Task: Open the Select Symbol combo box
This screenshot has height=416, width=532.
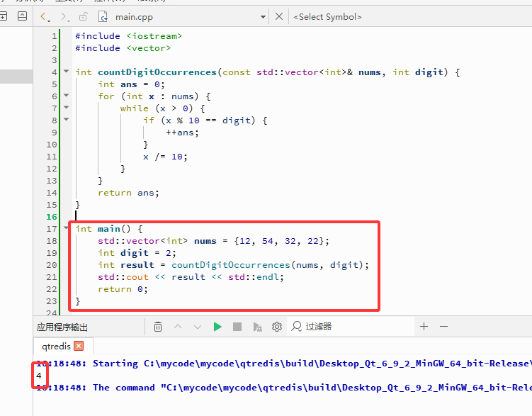Action: (327, 16)
